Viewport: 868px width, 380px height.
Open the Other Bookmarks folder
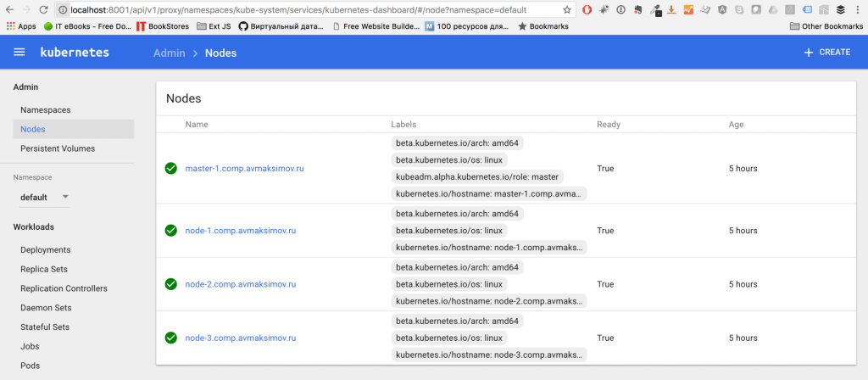pos(826,26)
